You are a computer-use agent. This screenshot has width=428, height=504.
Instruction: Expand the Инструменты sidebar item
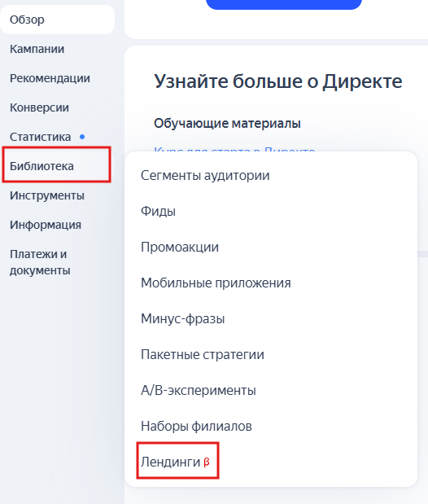(x=47, y=195)
